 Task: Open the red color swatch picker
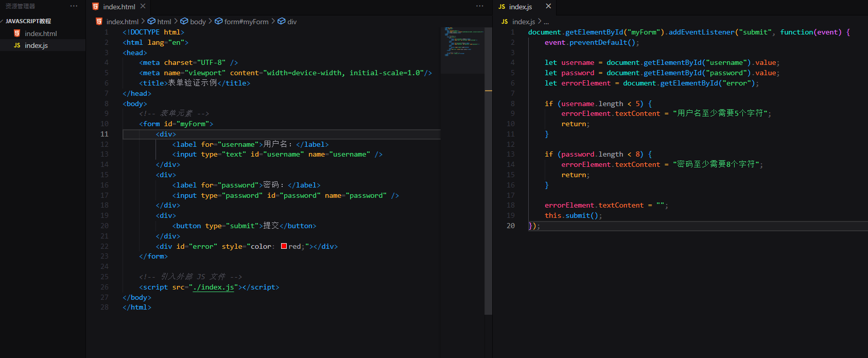click(x=284, y=246)
